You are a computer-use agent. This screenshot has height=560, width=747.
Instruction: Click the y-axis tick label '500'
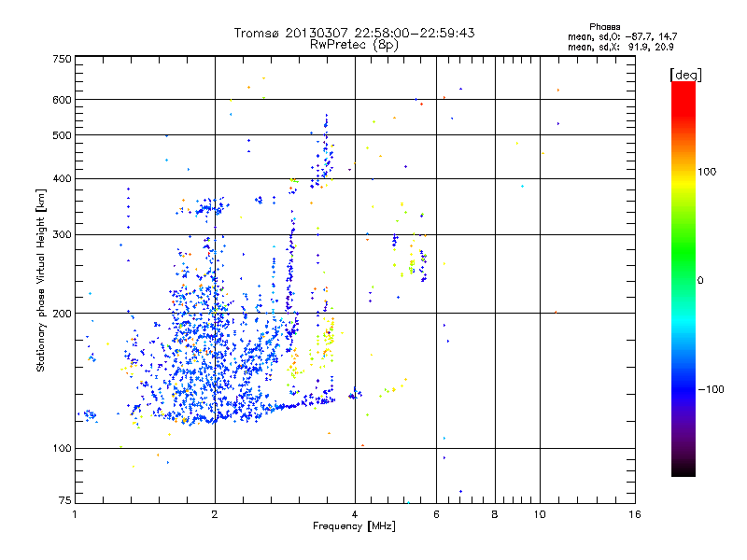pos(62,135)
